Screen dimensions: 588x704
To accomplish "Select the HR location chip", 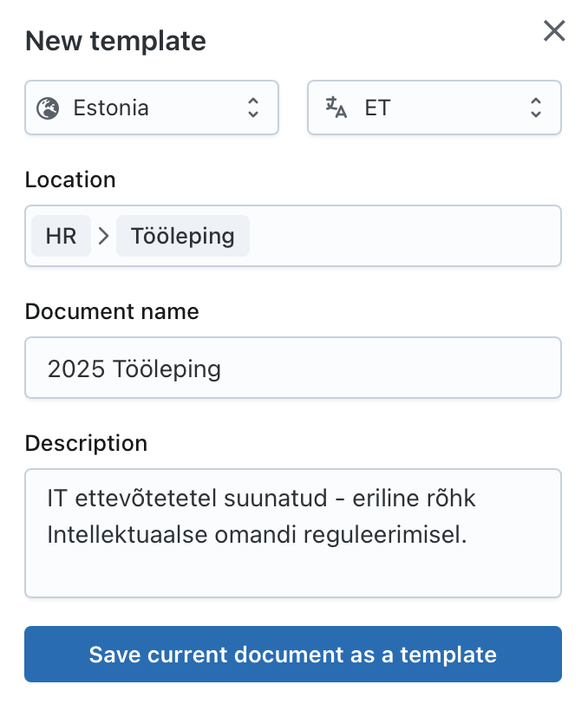I will pos(61,236).
